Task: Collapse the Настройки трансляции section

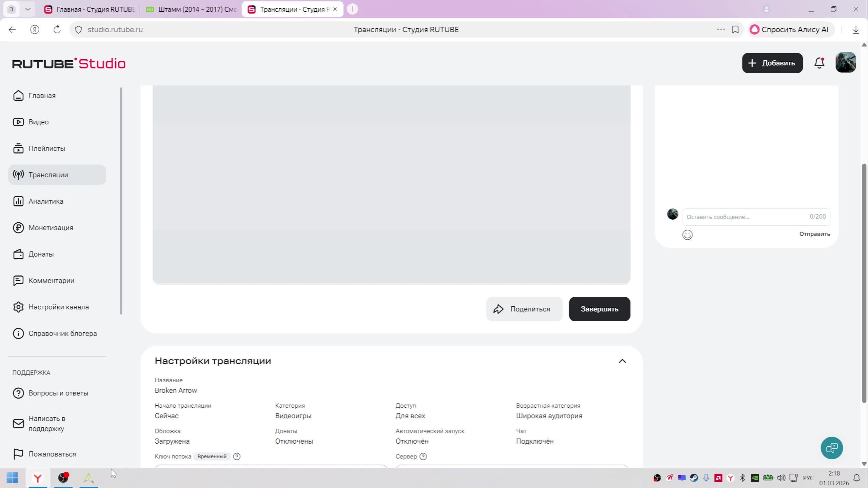Action: [x=622, y=361]
